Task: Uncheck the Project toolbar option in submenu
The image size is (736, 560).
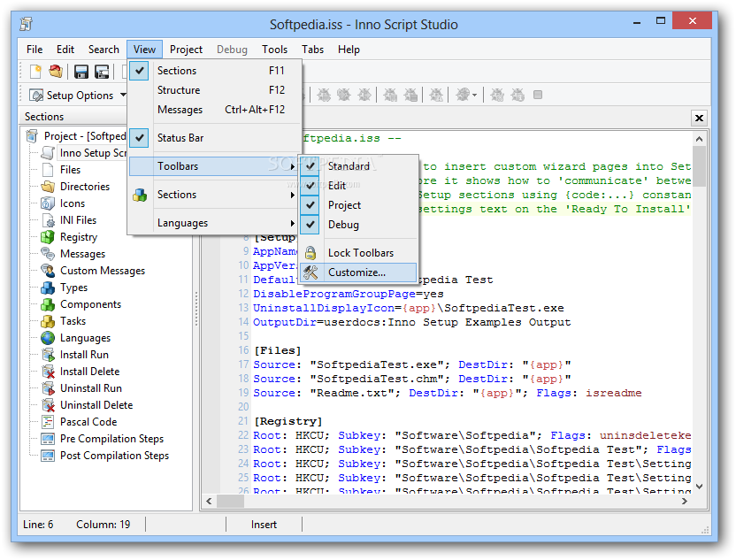Action: pyautogui.click(x=358, y=205)
